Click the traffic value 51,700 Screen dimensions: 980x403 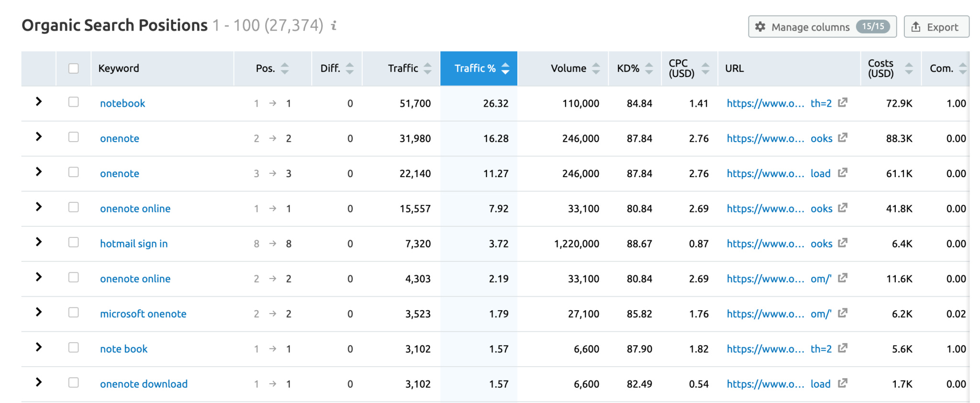(x=415, y=103)
